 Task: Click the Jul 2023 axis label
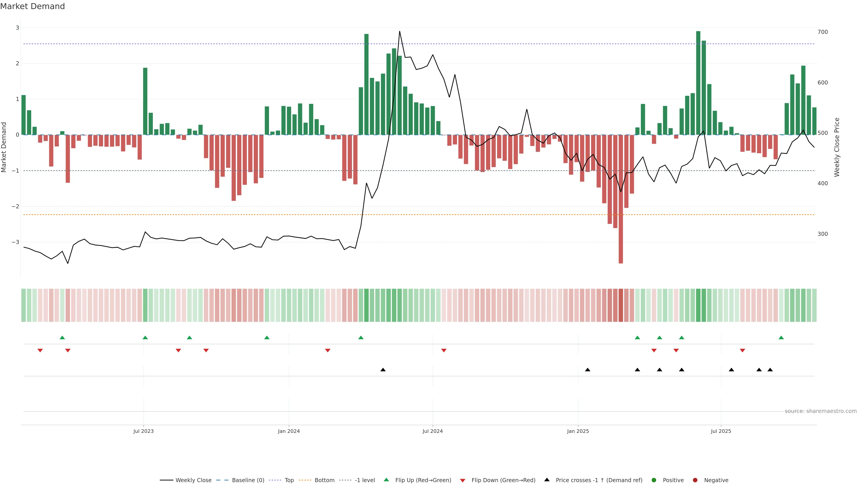[x=143, y=431]
